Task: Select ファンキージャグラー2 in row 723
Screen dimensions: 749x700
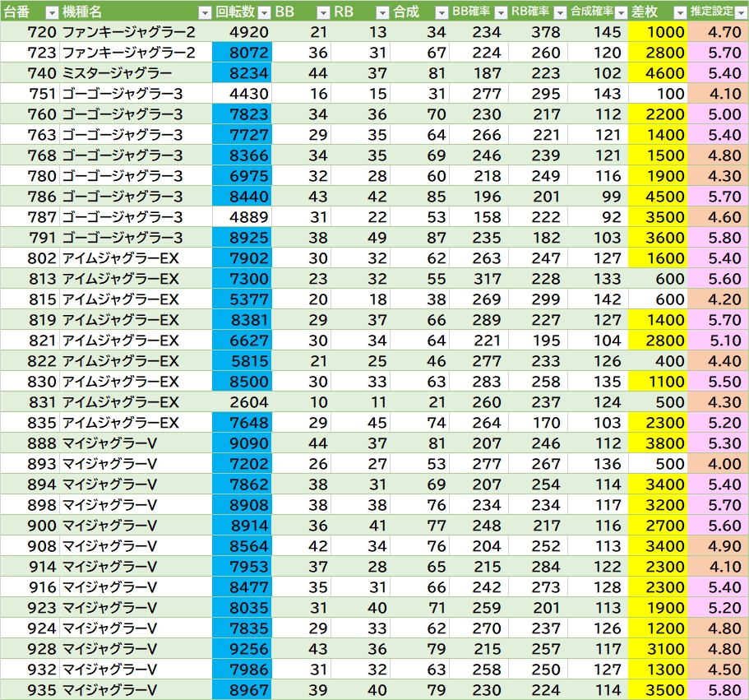Action: tap(136, 53)
